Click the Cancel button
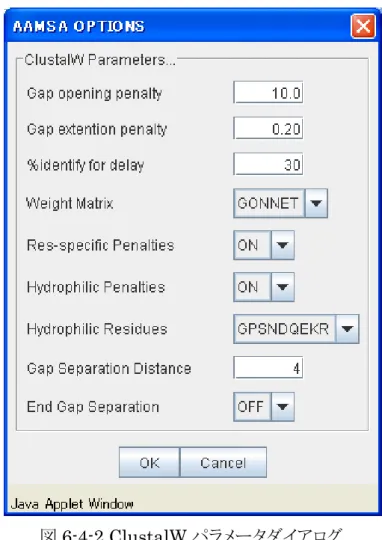The width and height of the screenshot is (382, 540). (223, 462)
